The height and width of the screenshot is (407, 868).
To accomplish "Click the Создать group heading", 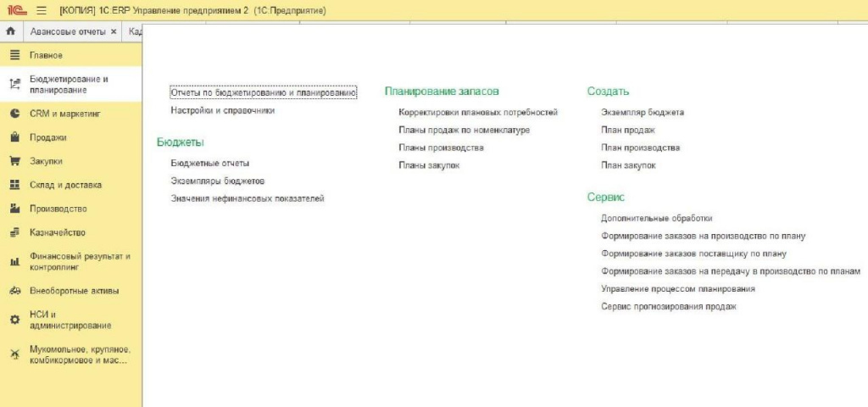I will 608,92.
